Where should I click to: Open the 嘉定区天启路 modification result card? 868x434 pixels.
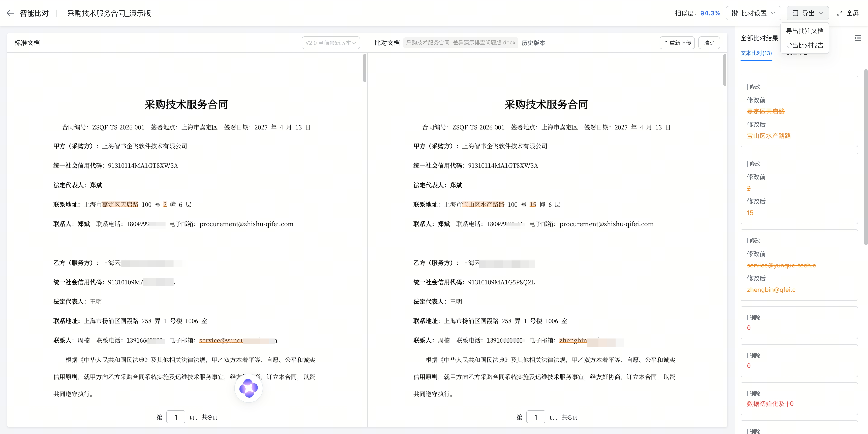point(799,111)
